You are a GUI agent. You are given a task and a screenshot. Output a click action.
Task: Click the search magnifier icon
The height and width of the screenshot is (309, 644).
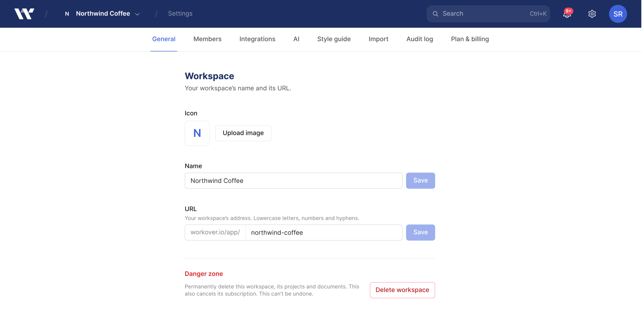point(435,14)
